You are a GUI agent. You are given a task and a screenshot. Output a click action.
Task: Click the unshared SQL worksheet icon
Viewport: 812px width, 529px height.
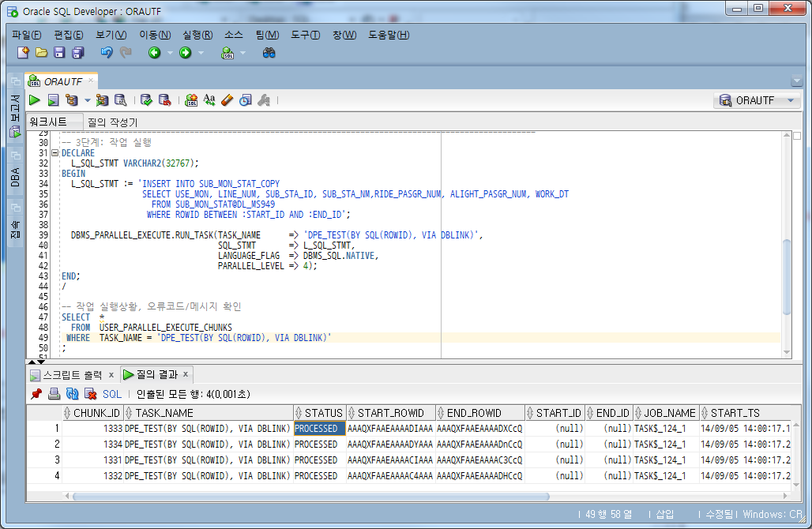pos(191,100)
